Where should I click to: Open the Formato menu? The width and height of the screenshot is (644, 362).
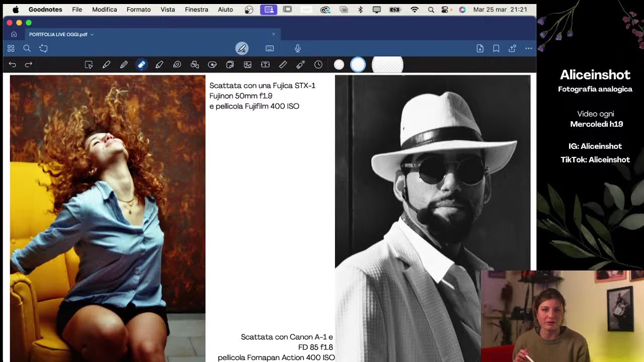(x=138, y=10)
